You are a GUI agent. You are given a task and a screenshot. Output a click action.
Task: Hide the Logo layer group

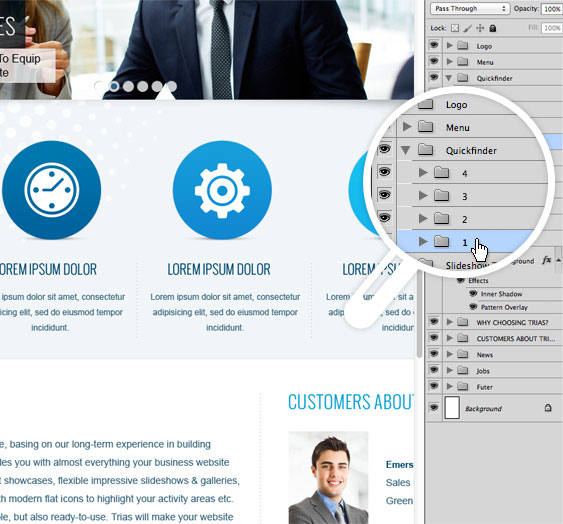click(434, 45)
